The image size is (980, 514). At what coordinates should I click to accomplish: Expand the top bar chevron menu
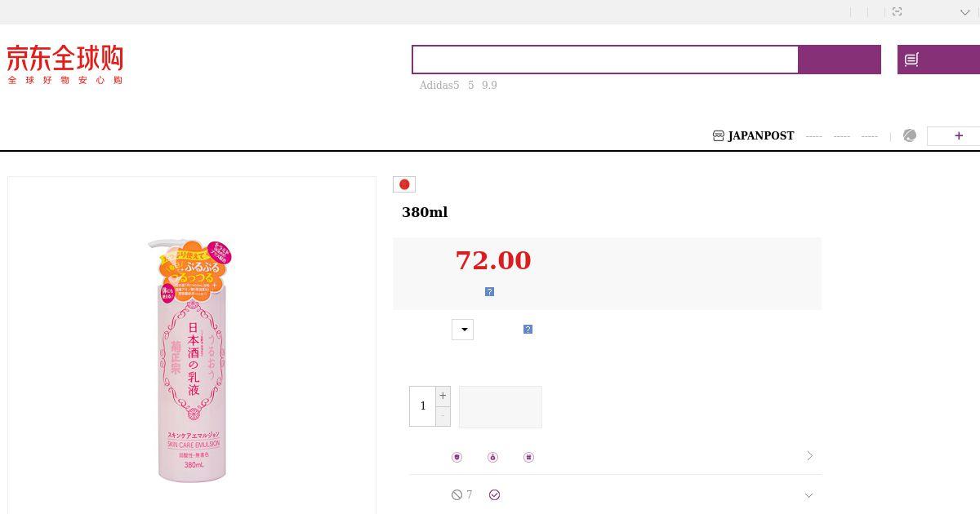(964, 12)
